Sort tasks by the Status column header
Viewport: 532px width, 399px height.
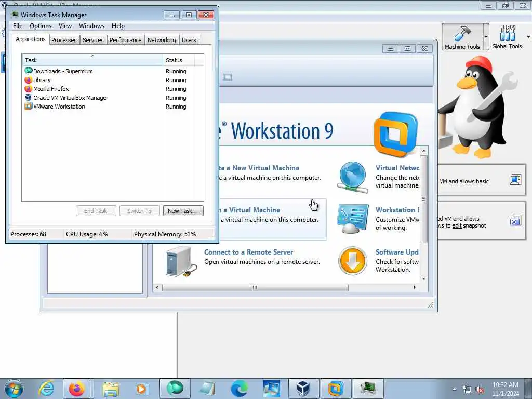(179, 60)
